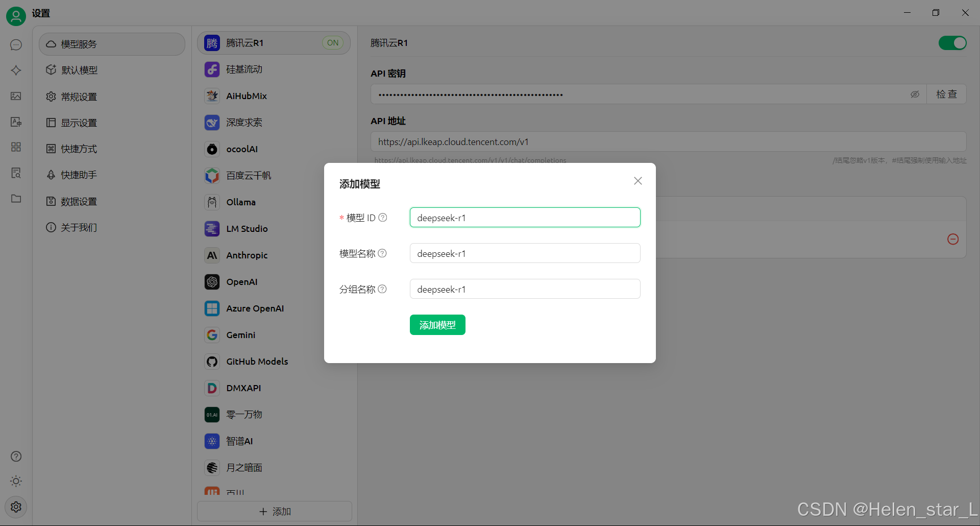Open the help question-mark icon
The height and width of the screenshot is (526, 980).
pos(16,457)
